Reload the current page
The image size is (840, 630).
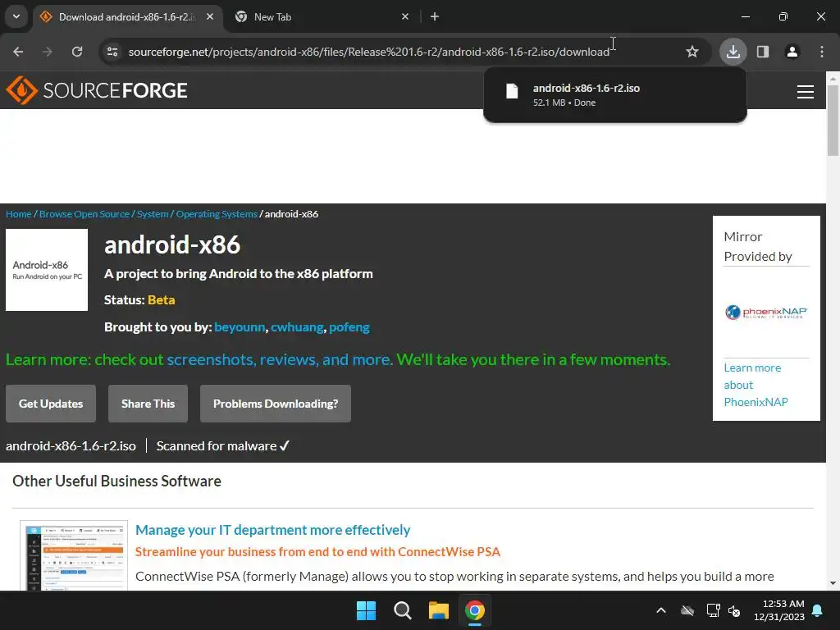point(77,52)
